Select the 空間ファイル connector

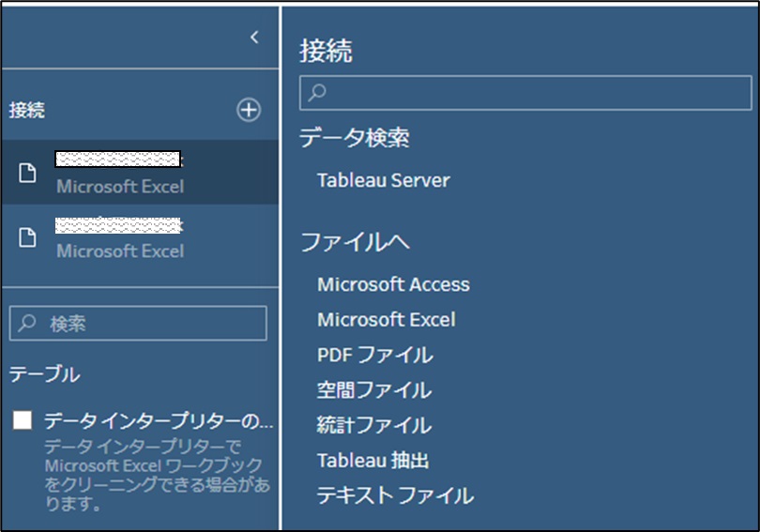tap(373, 389)
